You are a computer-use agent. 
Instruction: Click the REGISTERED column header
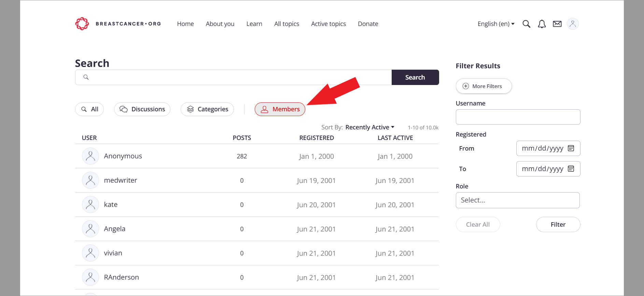point(317,138)
